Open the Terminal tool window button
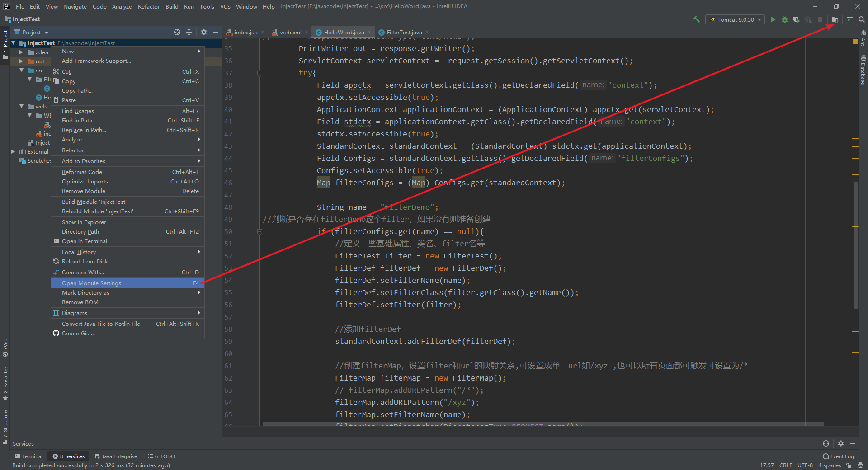This screenshot has height=470, width=868. point(28,456)
